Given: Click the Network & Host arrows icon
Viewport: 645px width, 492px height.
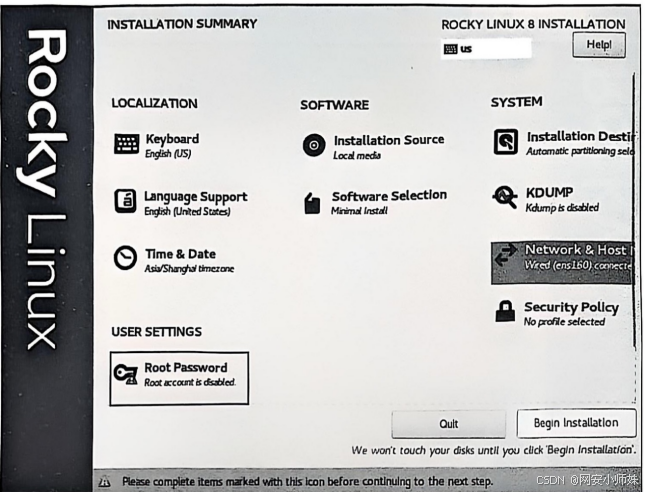Looking at the screenshot, I should point(506,255).
